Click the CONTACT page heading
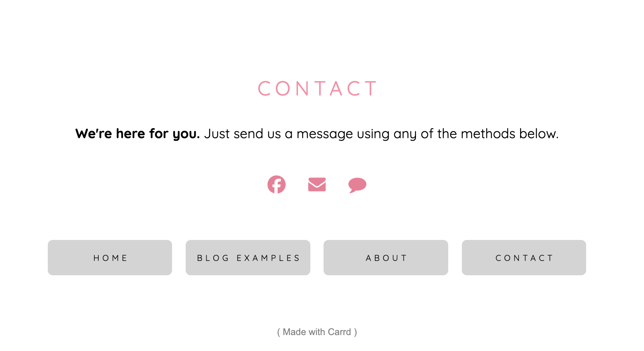Viewport: 644px width, 351px height. [317, 89]
